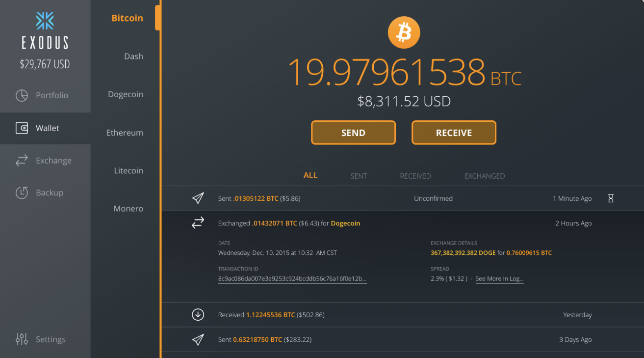
Task: Filter transactions by EXCHANGED
Action: click(x=485, y=176)
